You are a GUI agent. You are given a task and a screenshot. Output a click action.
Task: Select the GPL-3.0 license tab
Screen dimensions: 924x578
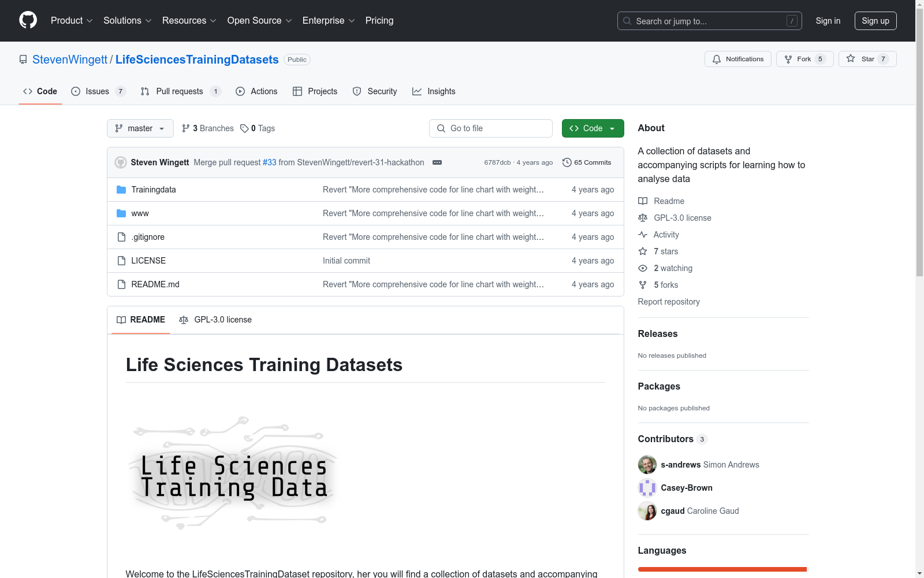tap(215, 320)
